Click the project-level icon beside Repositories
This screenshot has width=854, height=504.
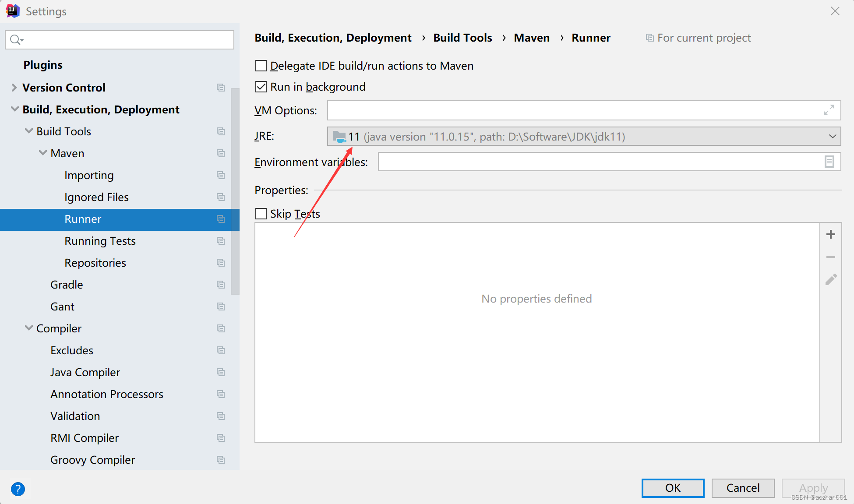tap(221, 263)
